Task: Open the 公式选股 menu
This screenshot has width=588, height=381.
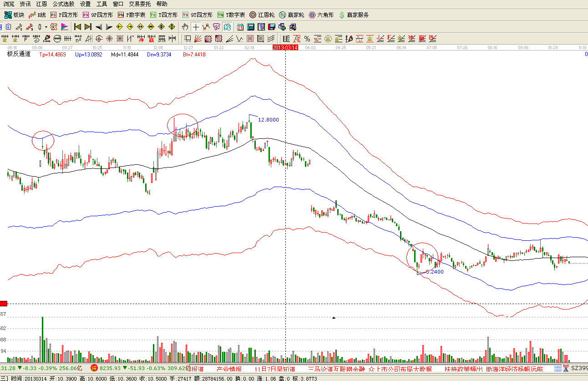Action: click(x=63, y=4)
